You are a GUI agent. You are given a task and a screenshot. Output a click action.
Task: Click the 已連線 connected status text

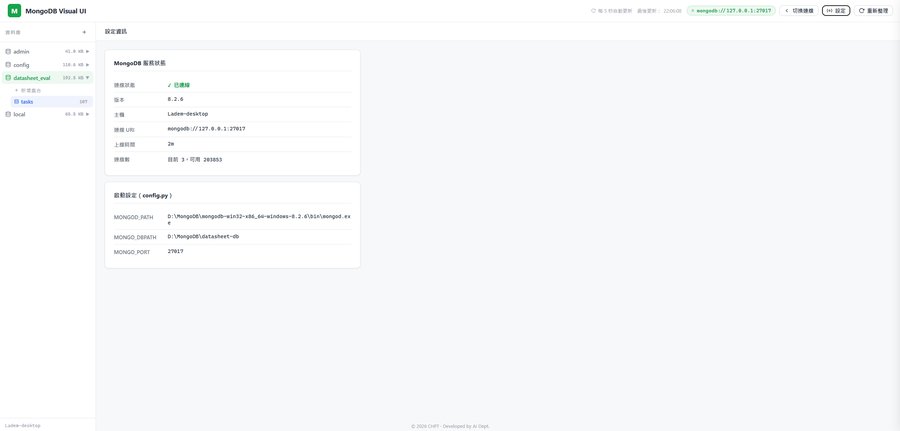(179, 85)
